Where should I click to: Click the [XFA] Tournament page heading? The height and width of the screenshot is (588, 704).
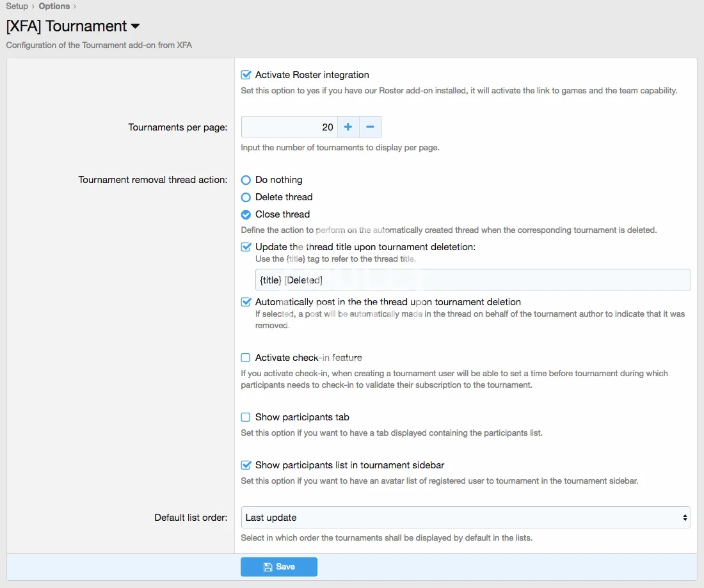point(67,26)
